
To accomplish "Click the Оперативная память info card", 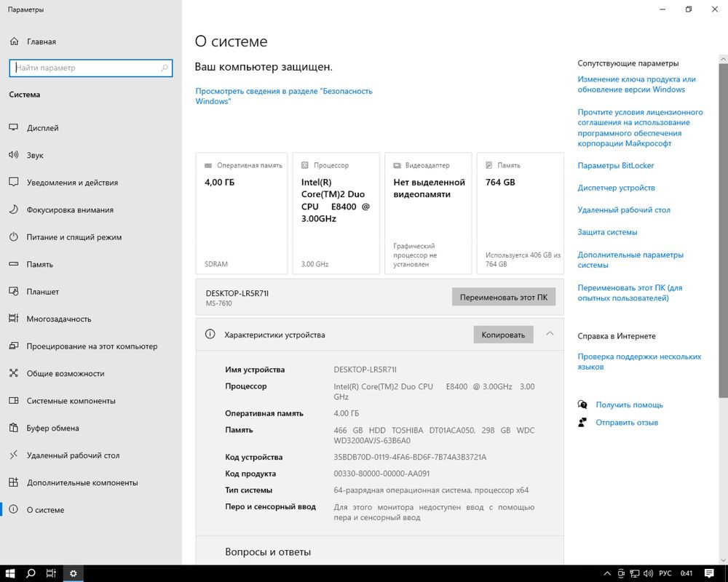I will point(242,213).
